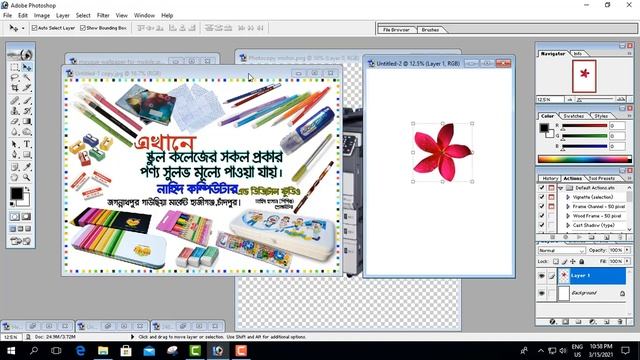Screen dimensions: 640x360
Task: Select the Hand tool
Action: pyautogui.click(x=15, y=178)
